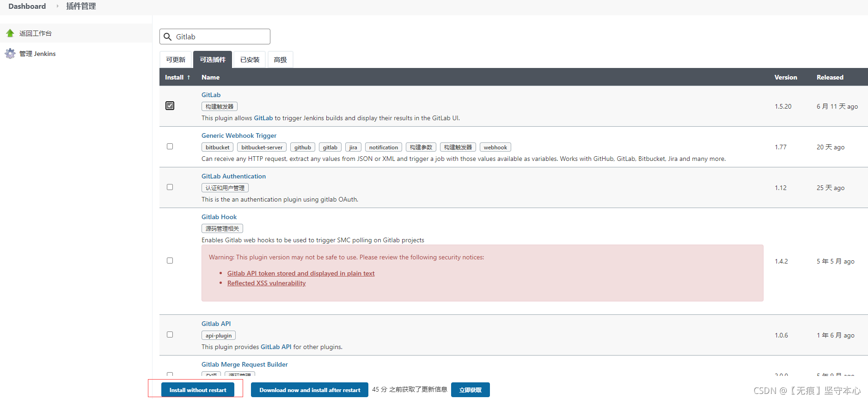Click the 立即获取 button
The height and width of the screenshot is (399, 868).
click(x=471, y=390)
